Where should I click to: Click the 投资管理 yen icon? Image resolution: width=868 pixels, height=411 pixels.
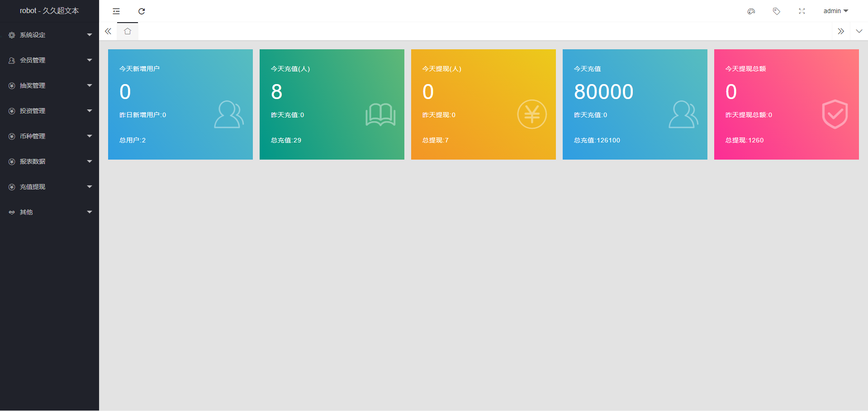(x=12, y=111)
